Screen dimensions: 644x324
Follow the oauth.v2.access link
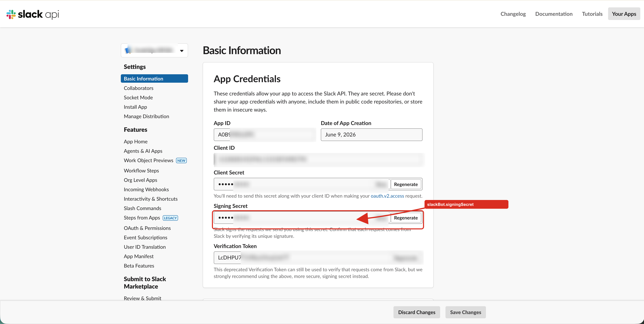(387, 196)
